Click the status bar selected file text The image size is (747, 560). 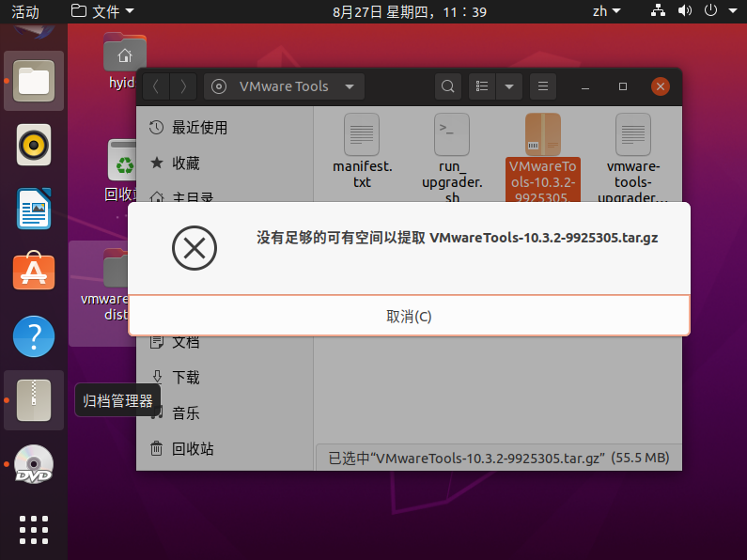click(499, 459)
